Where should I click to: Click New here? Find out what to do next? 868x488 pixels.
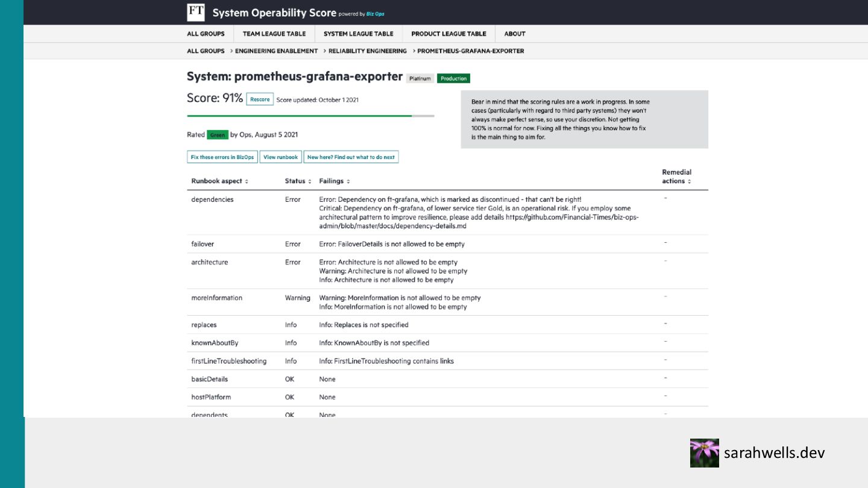tap(351, 157)
